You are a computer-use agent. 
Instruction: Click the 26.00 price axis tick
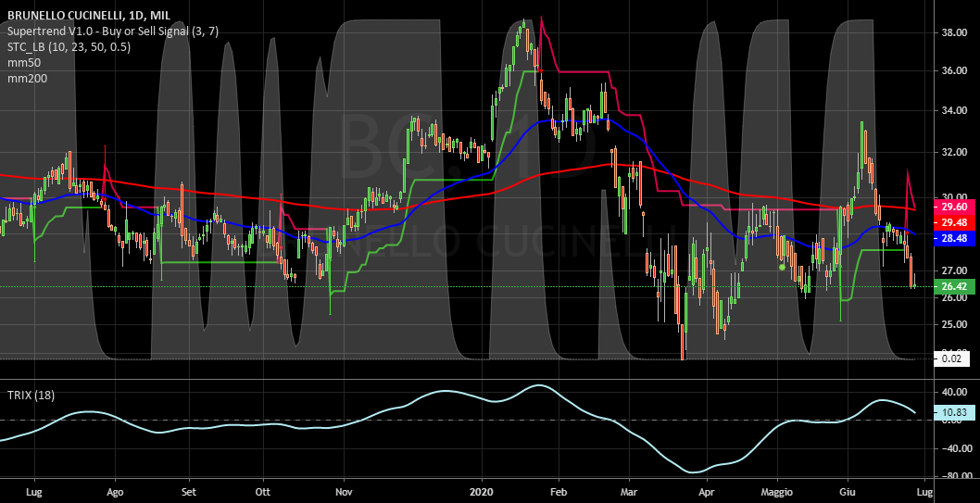tap(954, 298)
